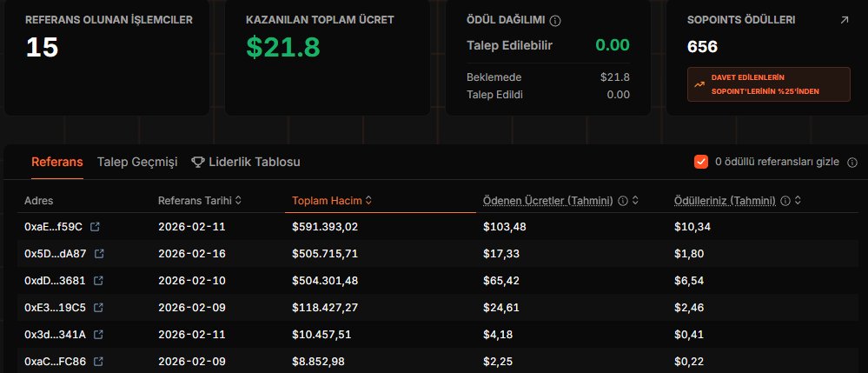This screenshot has width=868, height=373.
Task: Click address 0xaC...FC86
Action: pos(56,362)
